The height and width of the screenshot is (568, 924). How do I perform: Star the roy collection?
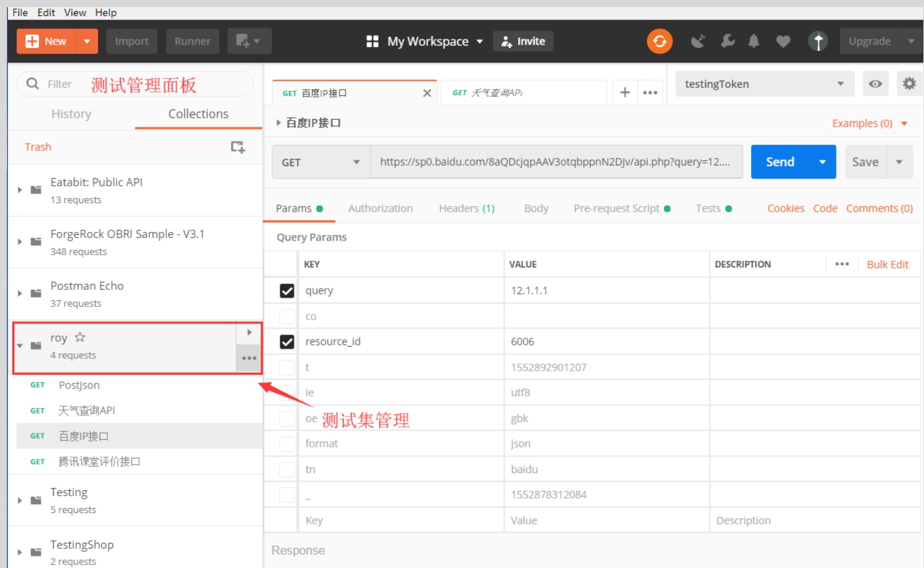pyautogui.click(x=80, y=337)
